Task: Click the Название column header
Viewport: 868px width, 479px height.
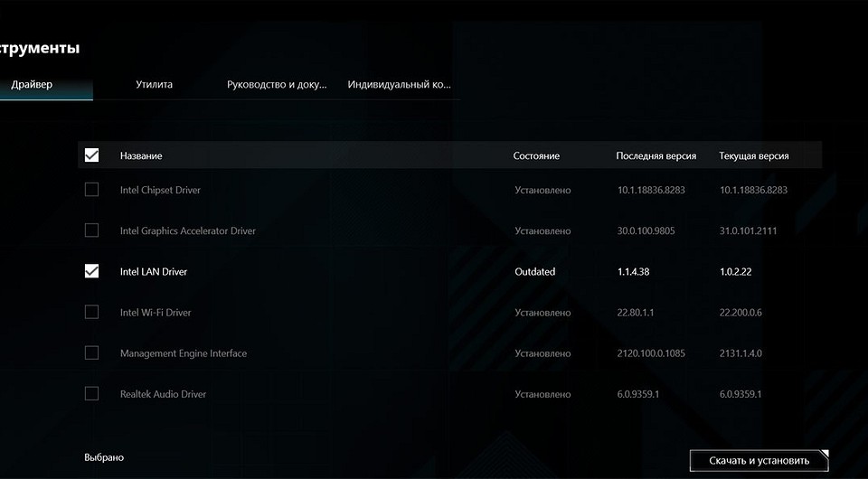Action: tap(141, 156)
